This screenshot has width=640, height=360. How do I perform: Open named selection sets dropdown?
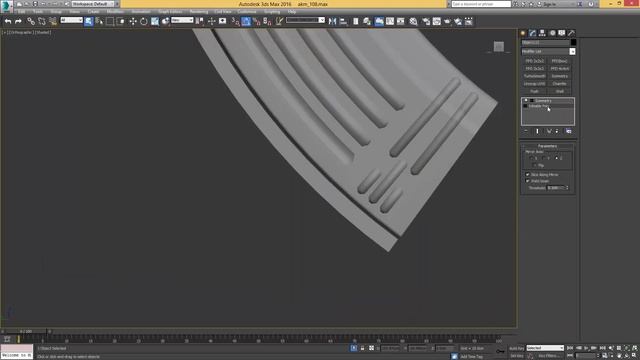click(305, 20)
